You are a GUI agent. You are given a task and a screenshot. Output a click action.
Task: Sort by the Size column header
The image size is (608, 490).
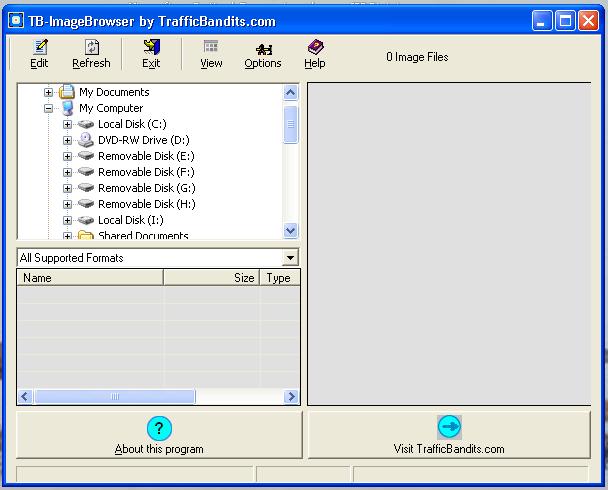pyautogui.click(x=212, y=278)
